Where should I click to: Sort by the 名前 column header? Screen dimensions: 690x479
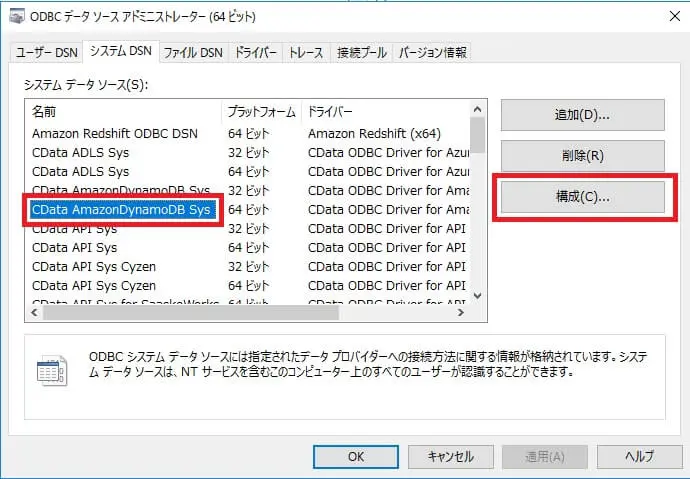coord(125,112)
